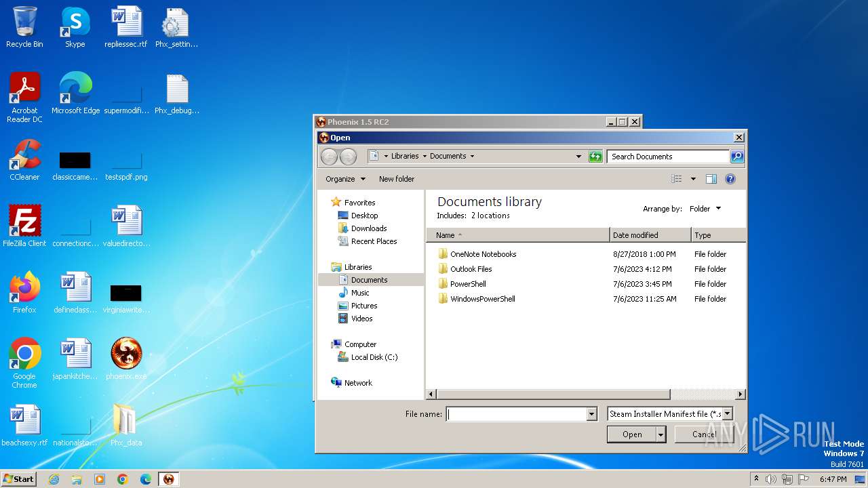Select japankitche document on desktop
This screenshot has height=488, width=868.
[x=75, y=359]
